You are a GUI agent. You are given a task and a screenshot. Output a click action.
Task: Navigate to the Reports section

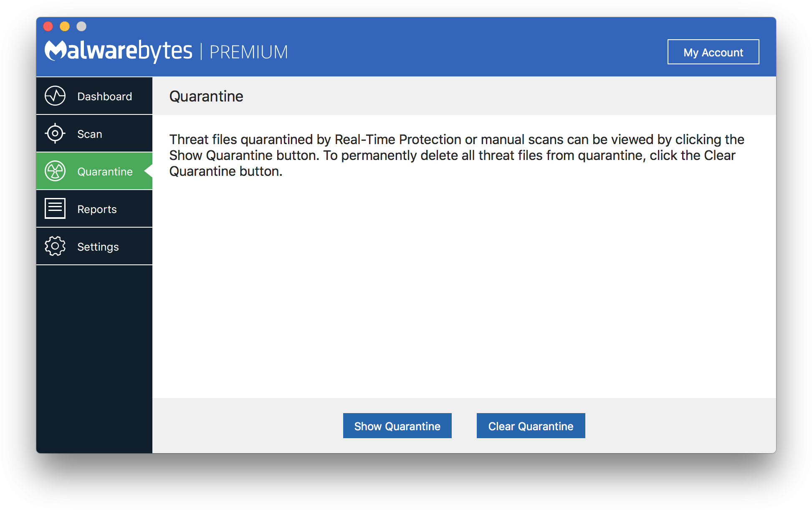point(96,208)
